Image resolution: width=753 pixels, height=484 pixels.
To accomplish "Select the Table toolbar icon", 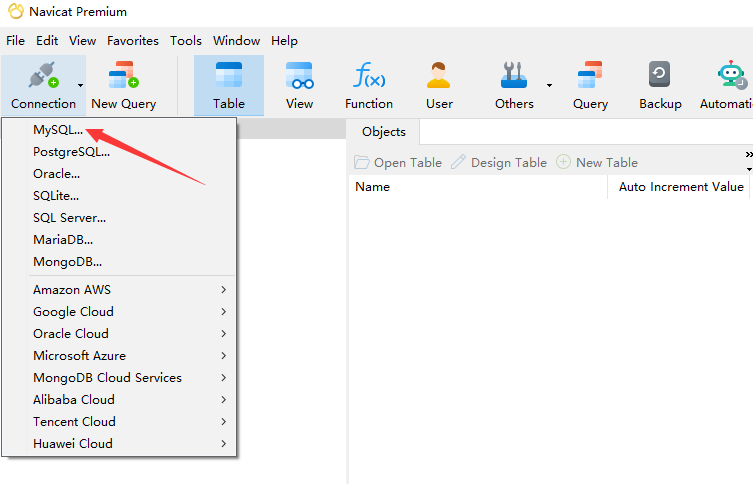I will [229, 75].
